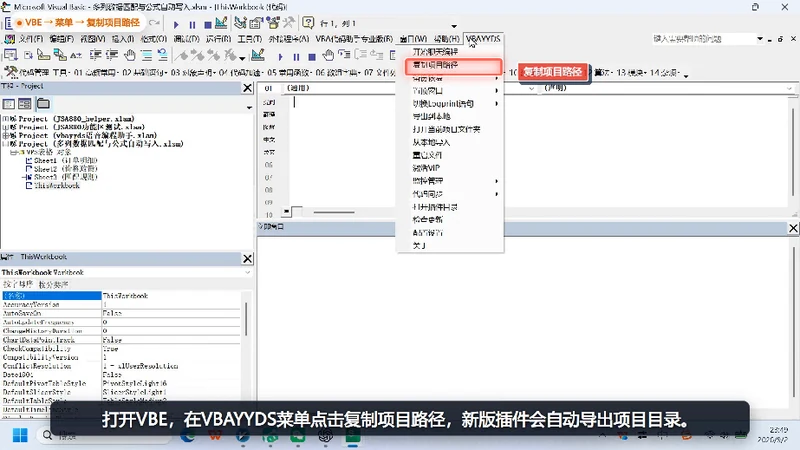Switch to the categorized (按分类序) properties tab
Image resolution: width=800 pixels, height=450 pixels.
(x=53, y=284)
